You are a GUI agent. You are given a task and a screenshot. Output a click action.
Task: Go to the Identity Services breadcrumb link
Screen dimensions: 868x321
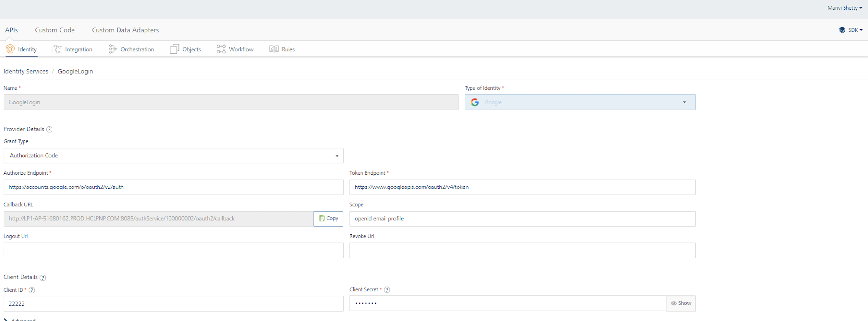tap(26, 71)
